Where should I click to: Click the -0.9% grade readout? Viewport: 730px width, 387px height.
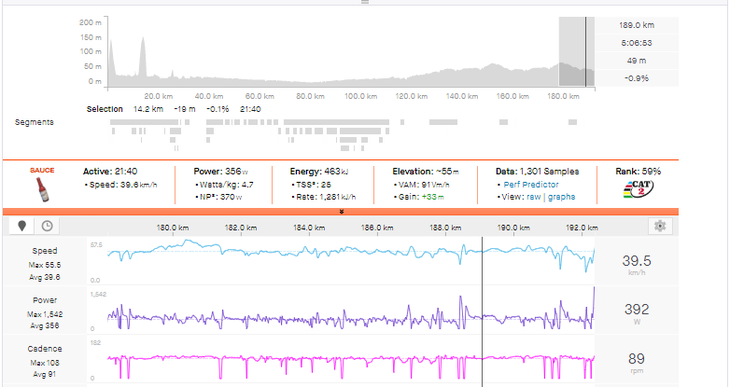[x=636, y=78]
